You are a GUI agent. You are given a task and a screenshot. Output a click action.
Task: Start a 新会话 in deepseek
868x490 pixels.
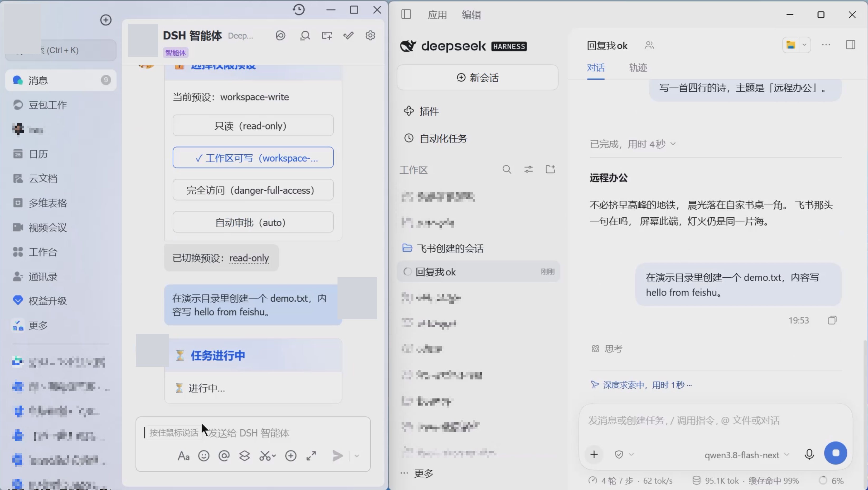coord(478,78)
